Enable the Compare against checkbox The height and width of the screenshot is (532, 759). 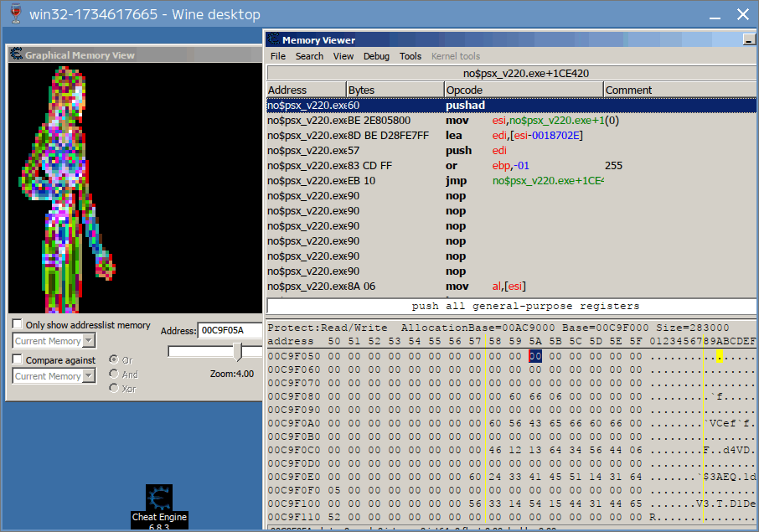[x=18, y=359]
